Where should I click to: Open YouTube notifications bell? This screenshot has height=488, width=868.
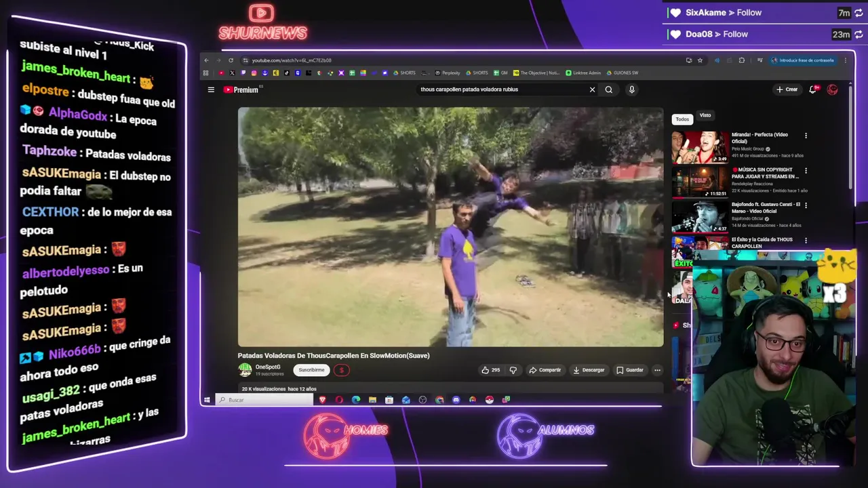pyautogui.click(x=813, y=89)
